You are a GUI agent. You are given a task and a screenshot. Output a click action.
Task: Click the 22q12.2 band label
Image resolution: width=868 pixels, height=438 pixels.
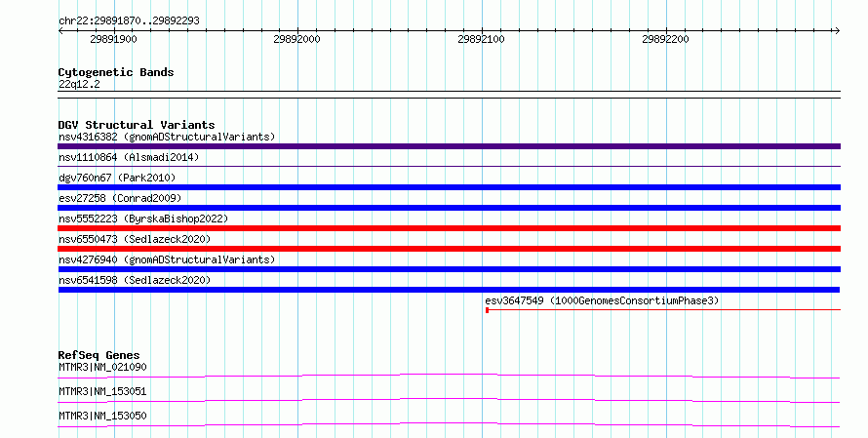[79, 84]
